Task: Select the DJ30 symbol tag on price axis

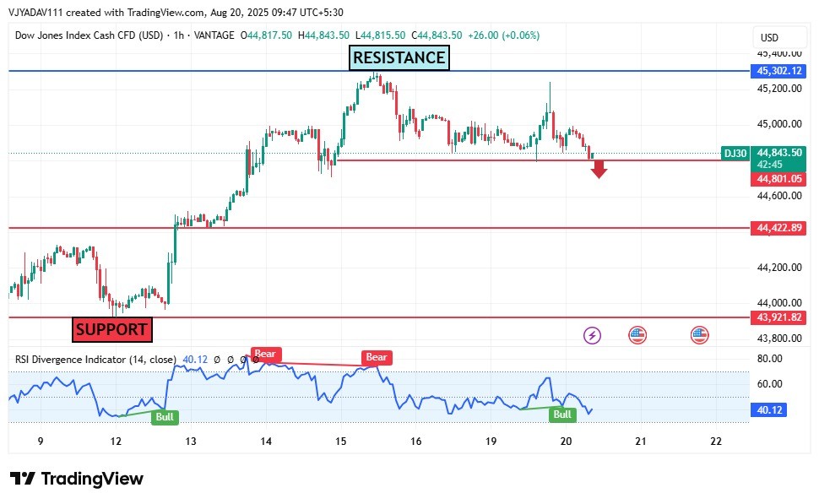Action: point(735,154)
